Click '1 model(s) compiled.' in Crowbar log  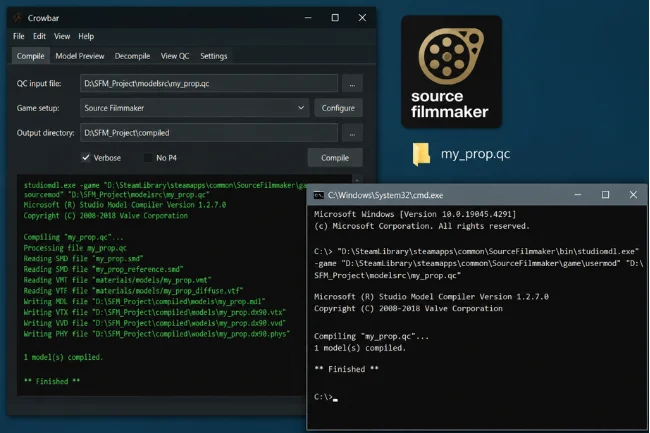(63, 357)
